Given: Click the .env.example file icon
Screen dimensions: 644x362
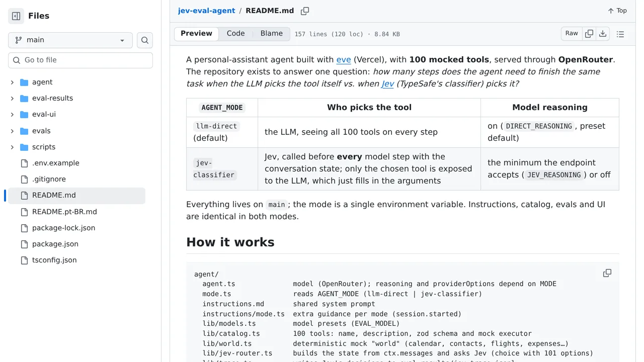Looking at the screenshot, I should (x=24, y=163).
